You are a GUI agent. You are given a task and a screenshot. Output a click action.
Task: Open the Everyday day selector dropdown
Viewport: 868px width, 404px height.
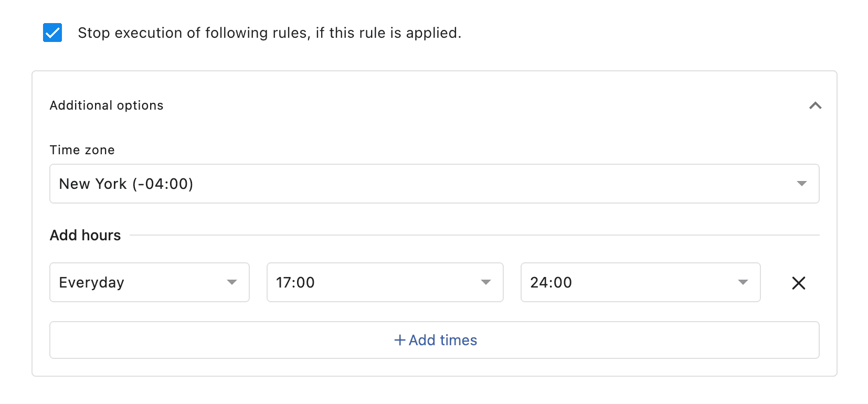(149, 282)
